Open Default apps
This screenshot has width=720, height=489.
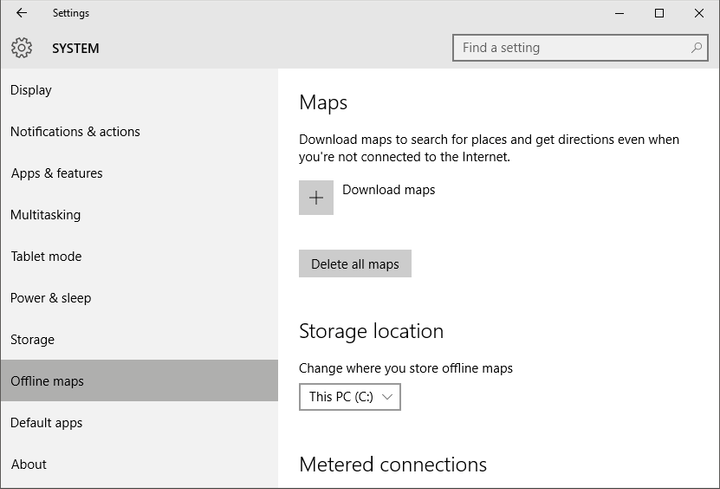point(139,422)
